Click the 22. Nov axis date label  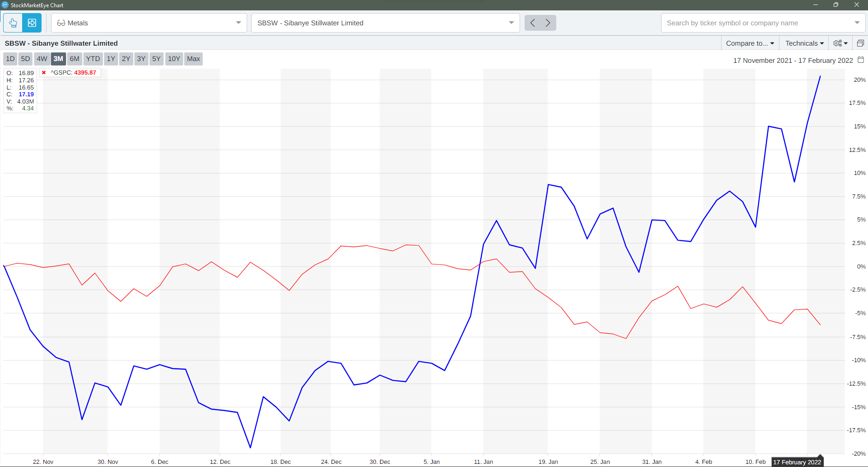43,462
